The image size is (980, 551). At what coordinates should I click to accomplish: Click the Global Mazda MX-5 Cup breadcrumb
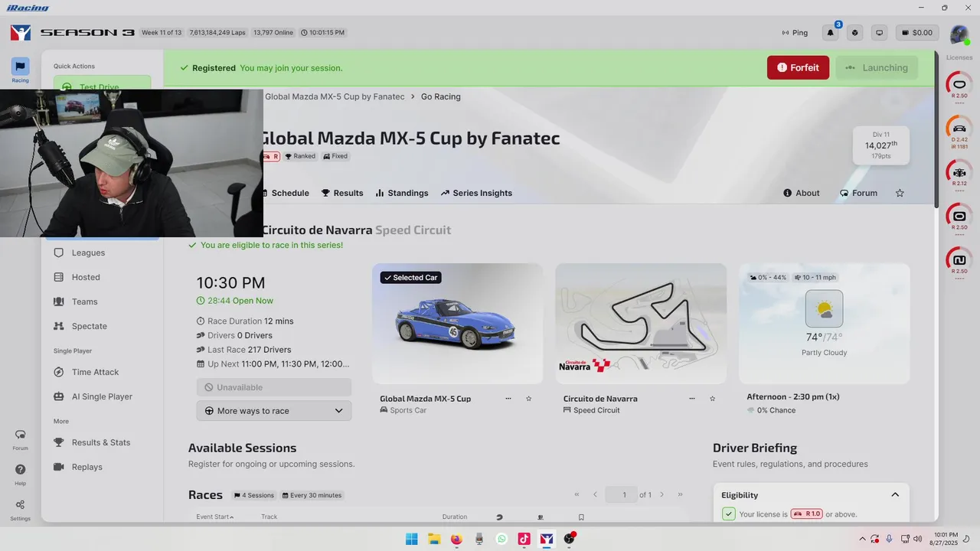click(335, 96)
